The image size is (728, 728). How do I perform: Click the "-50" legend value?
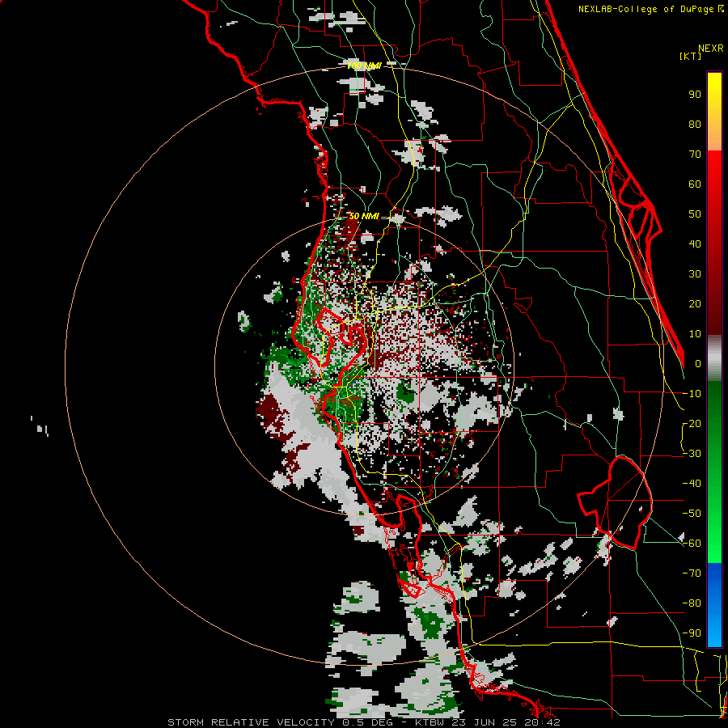(x=692, y=514)
